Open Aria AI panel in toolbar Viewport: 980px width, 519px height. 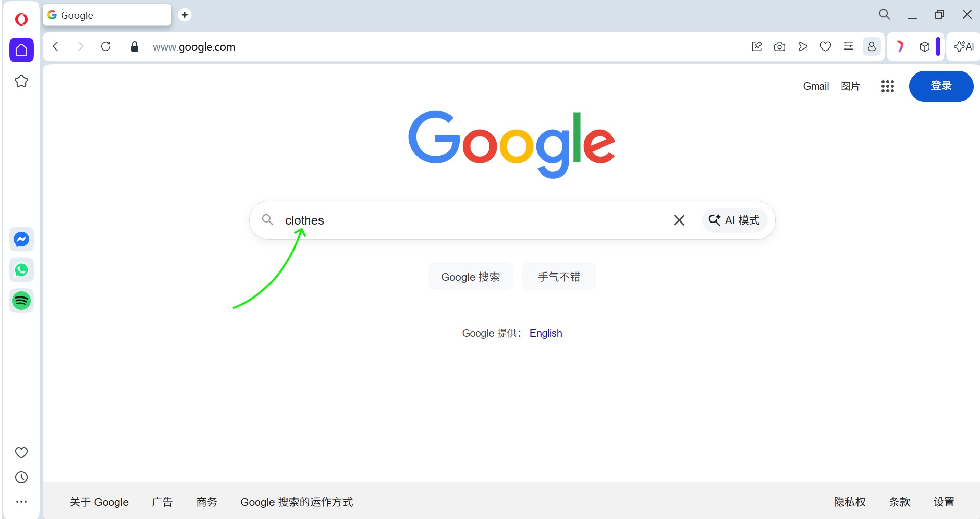coord(964,47)
